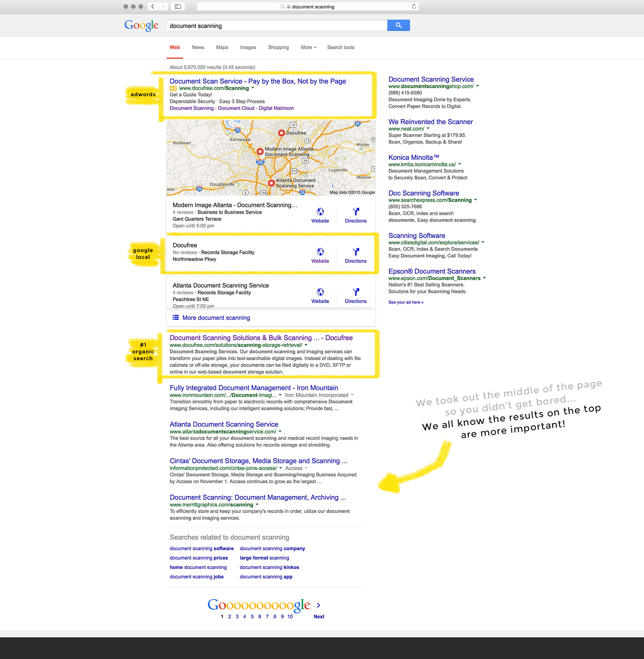Open Doc Scanning Software ad headline

(x=424, y=193)
